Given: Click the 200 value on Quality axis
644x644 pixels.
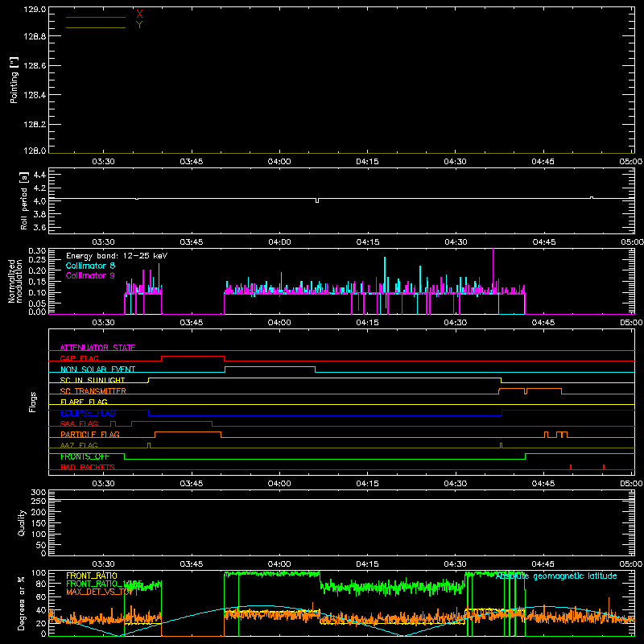Looking at the screenshot, I should 39,512.
